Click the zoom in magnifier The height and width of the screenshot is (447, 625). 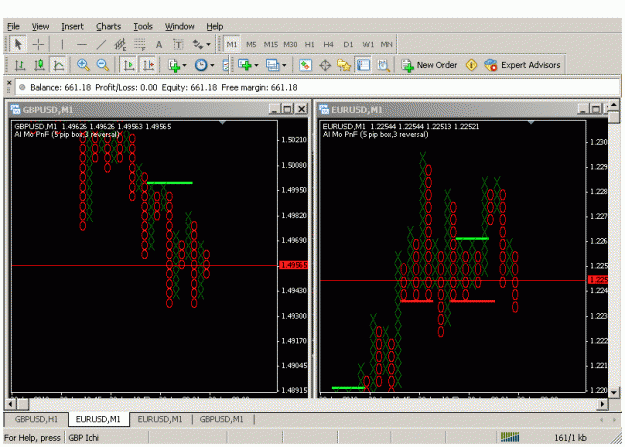[x=83, y=65]
